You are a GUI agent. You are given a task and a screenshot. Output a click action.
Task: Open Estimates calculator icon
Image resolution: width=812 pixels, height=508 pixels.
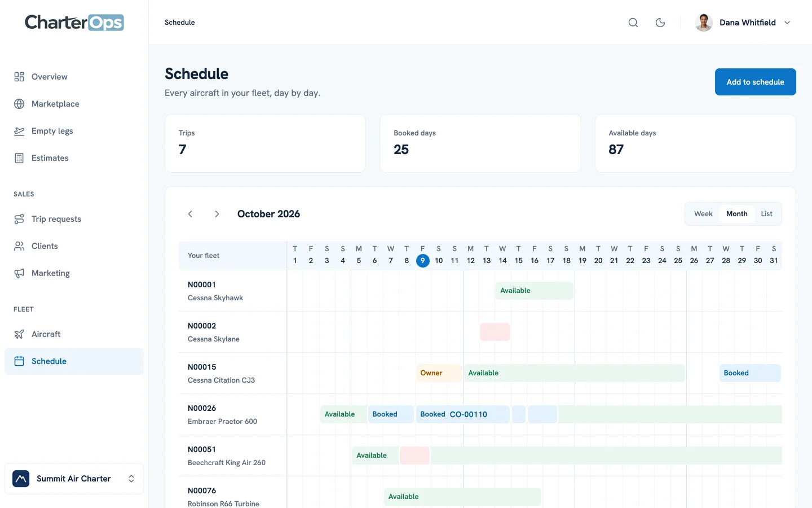click(x=19, y=158)
